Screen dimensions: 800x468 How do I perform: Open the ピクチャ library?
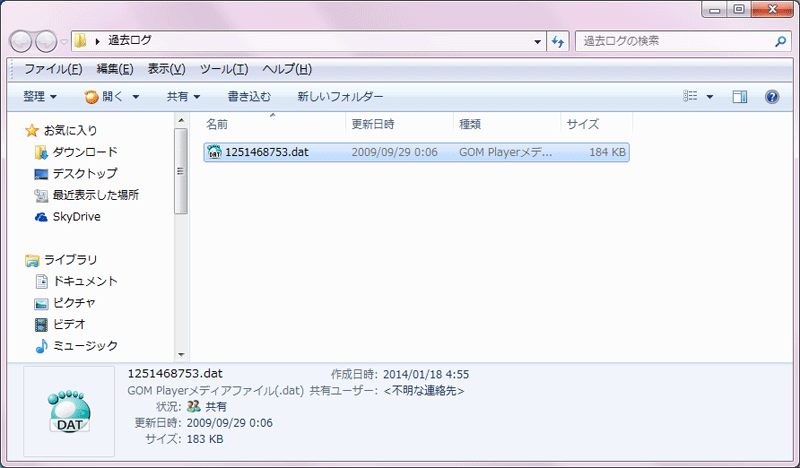pos(74,303)
